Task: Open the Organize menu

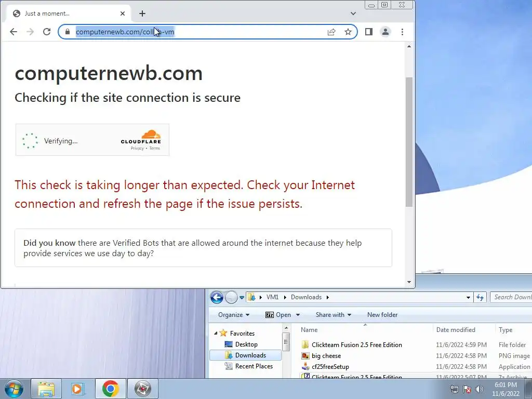Action: [x=234, y=315]
